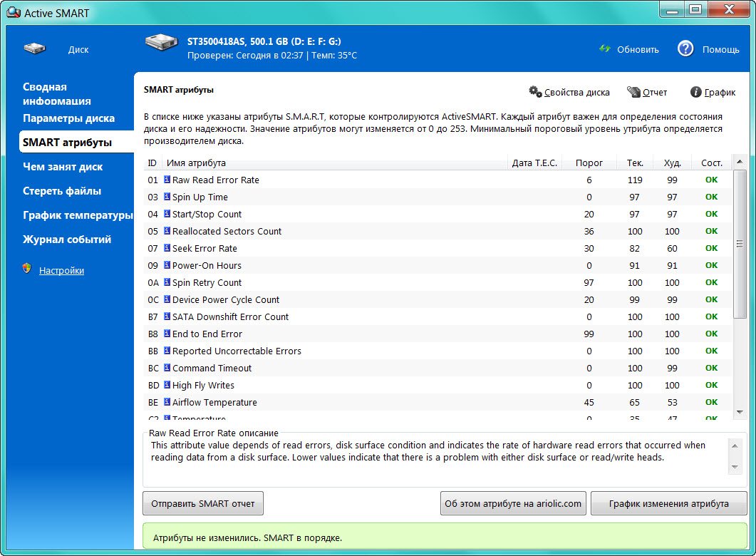Sort by ID column header

coord(152,163)
